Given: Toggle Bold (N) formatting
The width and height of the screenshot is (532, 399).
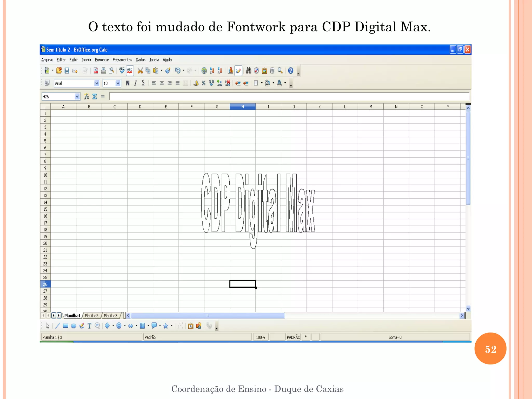Looking at the screenshot, I should point(128,83).
